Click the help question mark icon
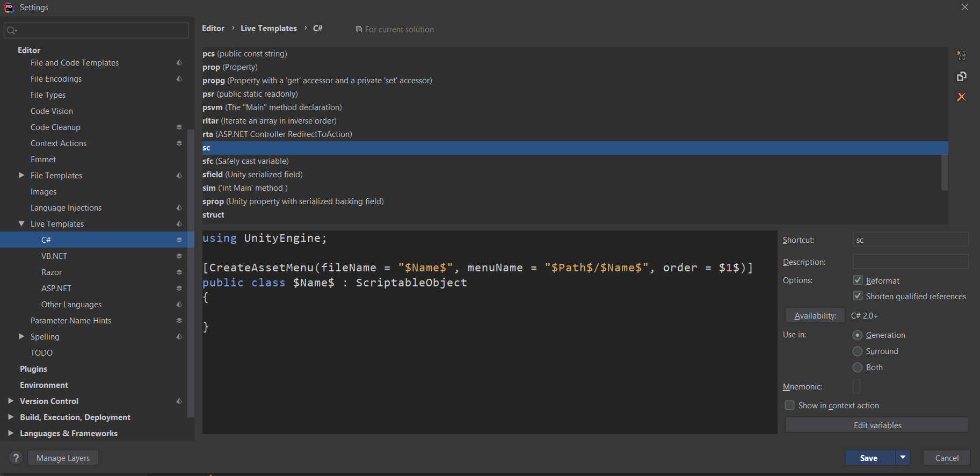This screenshot has width=980, height=476. [16, 458]
